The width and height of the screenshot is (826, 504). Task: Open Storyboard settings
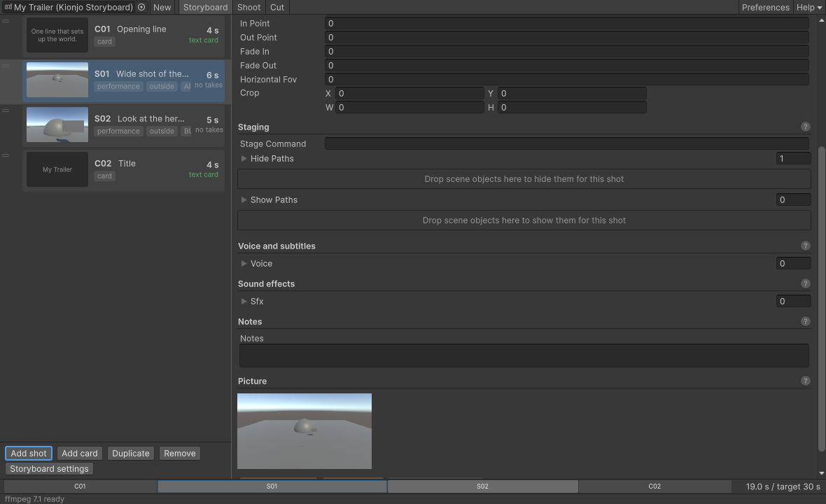(49, 469)
